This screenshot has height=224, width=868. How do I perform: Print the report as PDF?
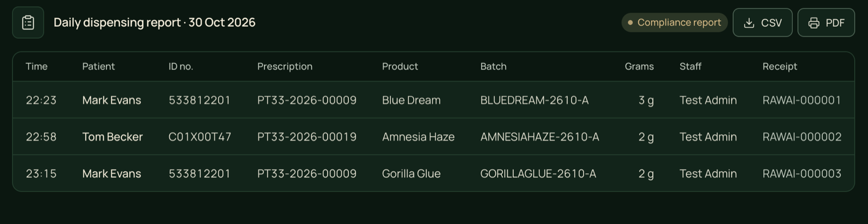click(826, 23)
